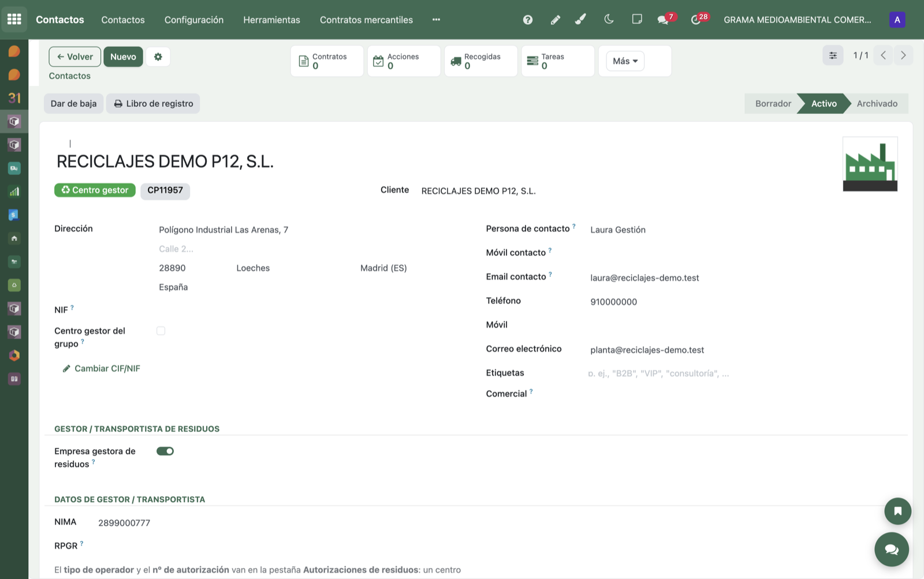
Task: Open the sticky note icon in top bar
Action: pos(637,19)
